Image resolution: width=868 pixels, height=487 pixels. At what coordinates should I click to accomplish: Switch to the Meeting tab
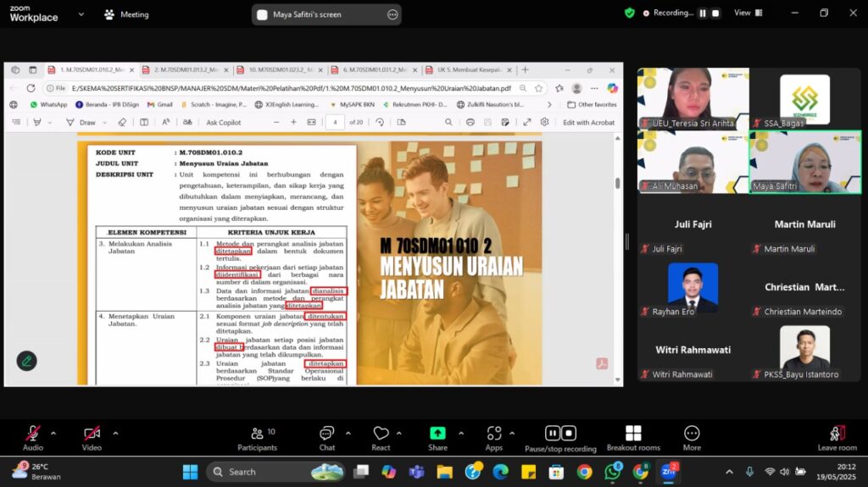pyautogui.click(x=125, y=14)
